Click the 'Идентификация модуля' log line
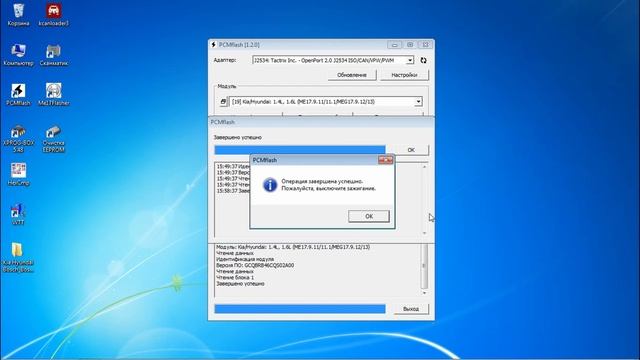This screenshot has height=360, width=640. [245, 259]
